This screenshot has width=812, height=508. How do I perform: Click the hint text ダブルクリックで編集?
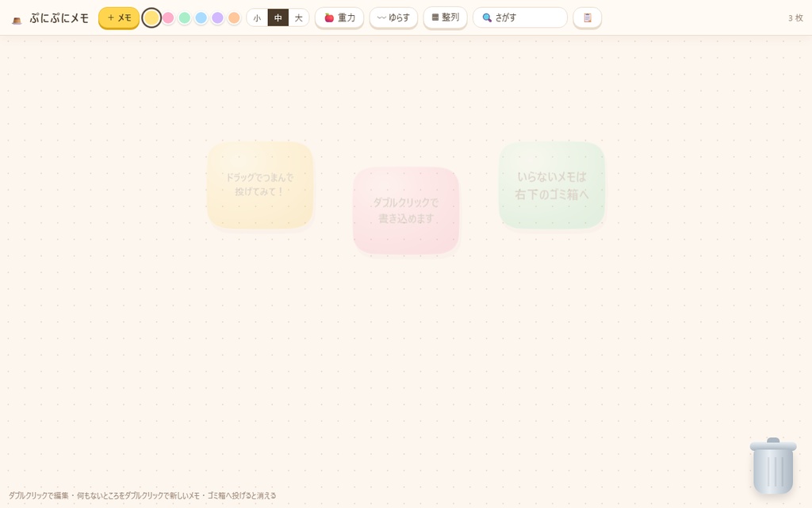38,495
